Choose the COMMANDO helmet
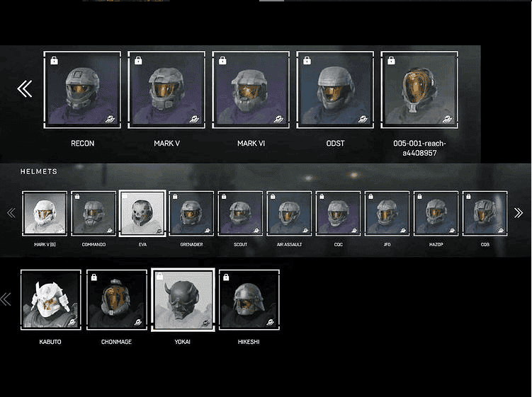The width and height of the screenshot is (532, 397). 94,213
